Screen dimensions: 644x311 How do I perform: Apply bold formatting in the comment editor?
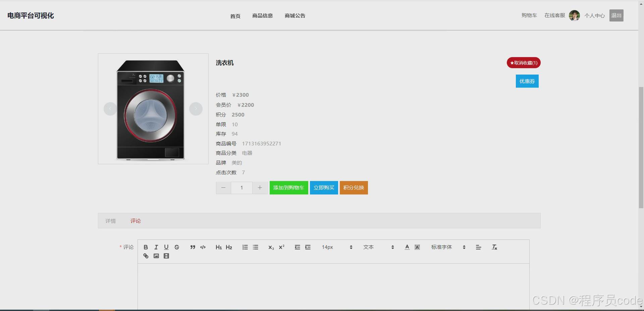tap(146, 247)
